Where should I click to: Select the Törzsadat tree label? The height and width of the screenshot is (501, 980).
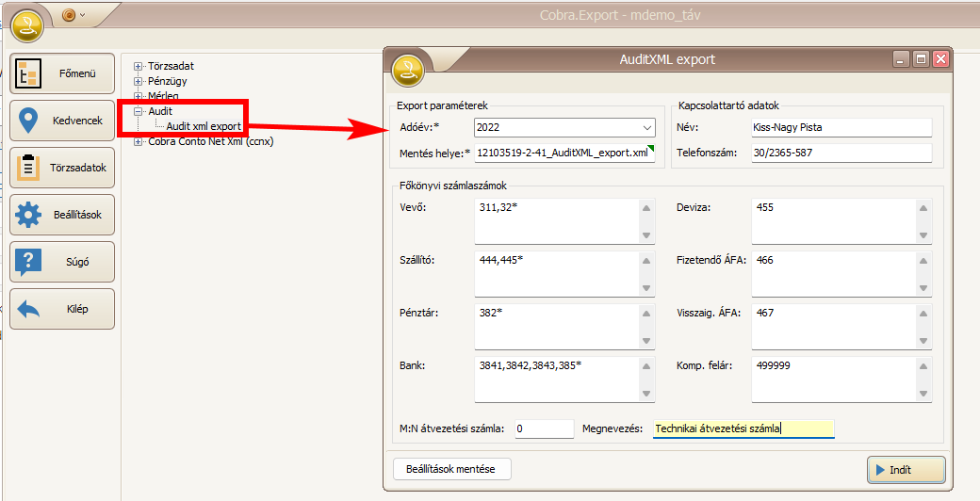(x=171, y=66)
